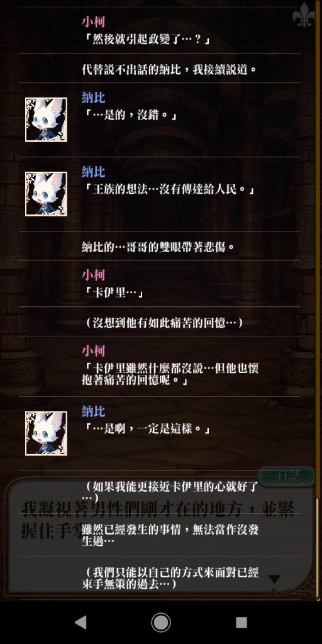
Task: Click the fleur-de-lis emblem at top corner
Action: point(304,15)
